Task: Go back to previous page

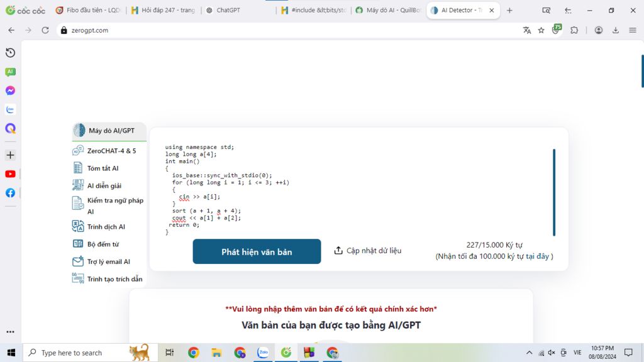Action: click(11, 30)
